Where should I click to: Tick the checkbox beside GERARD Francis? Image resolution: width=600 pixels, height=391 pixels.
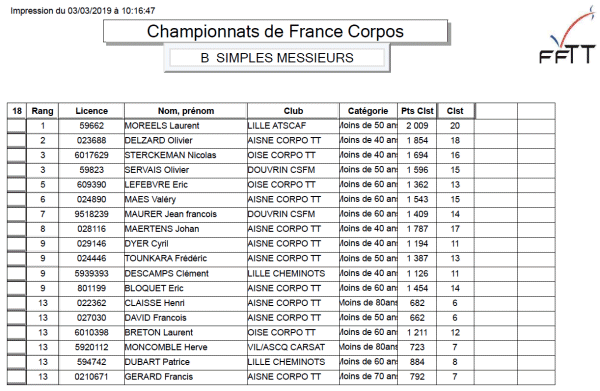(x=17, y=377)
